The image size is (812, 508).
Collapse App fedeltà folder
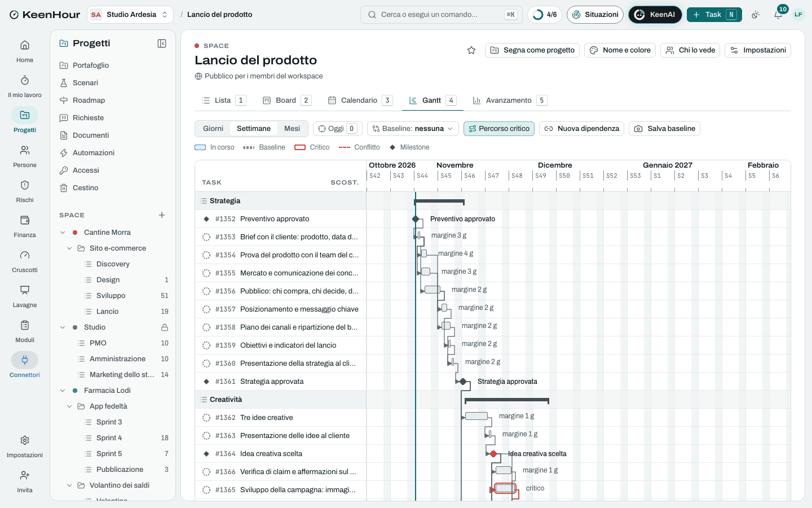(x=69, y=406)
